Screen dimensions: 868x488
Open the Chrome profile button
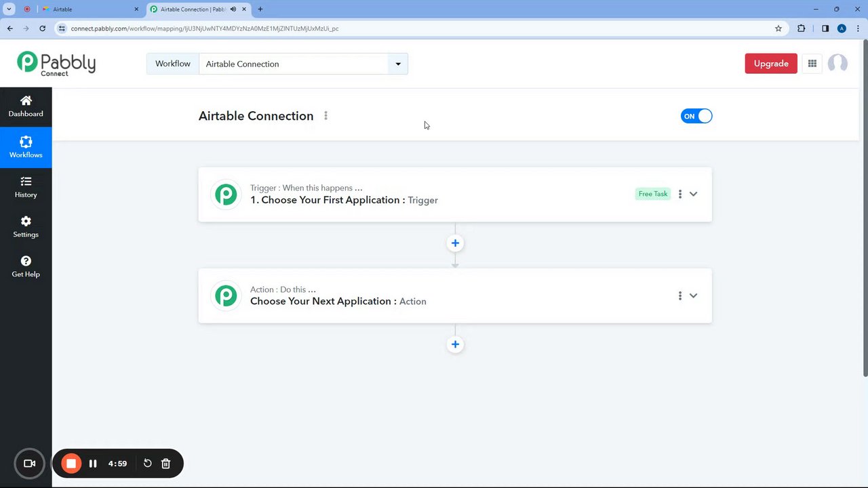(842, 28)
